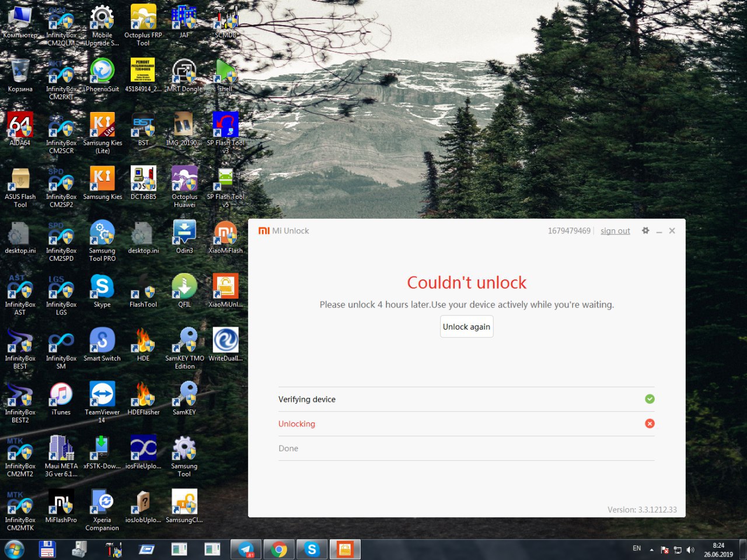Viewport: 747px width, 560px height.
Task: Click the Mi Unlock taskbar button
Action: pos(345,549)
